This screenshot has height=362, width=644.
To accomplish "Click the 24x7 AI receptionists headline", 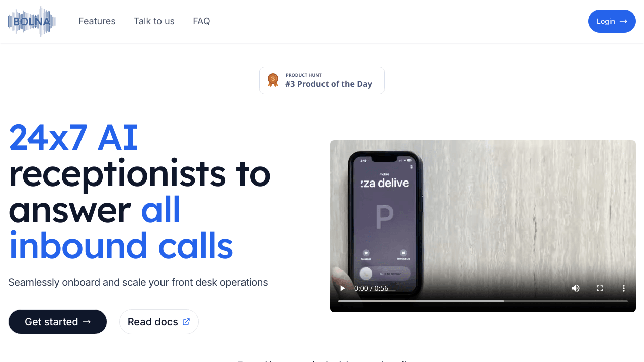I will click(140, 191).
